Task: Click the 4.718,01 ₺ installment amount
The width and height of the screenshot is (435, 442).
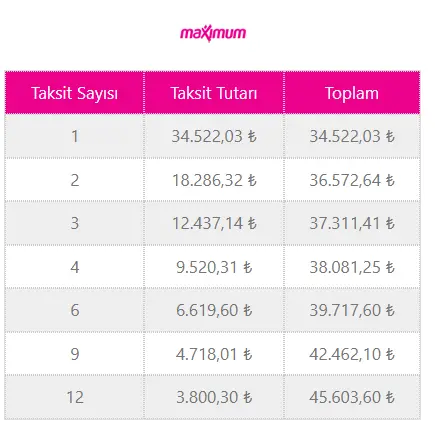Action: click(214, 354)
